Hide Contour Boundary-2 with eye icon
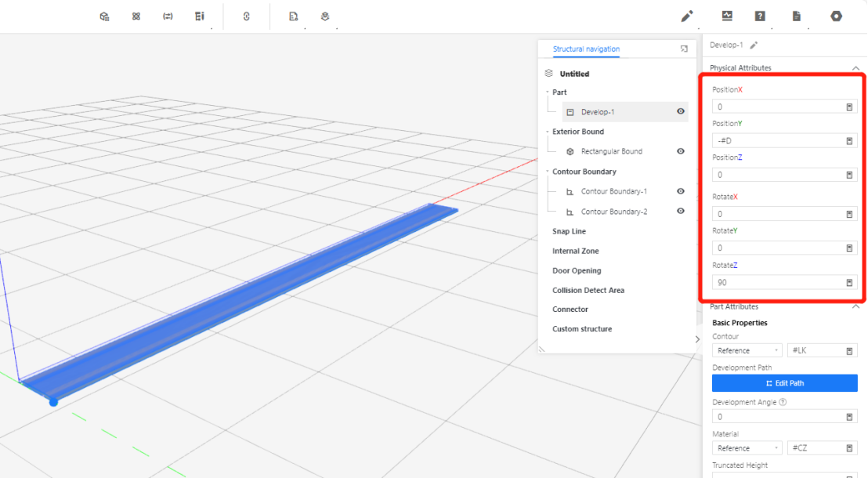The width and height of the screenshot is (868, 478). point(681,211)
